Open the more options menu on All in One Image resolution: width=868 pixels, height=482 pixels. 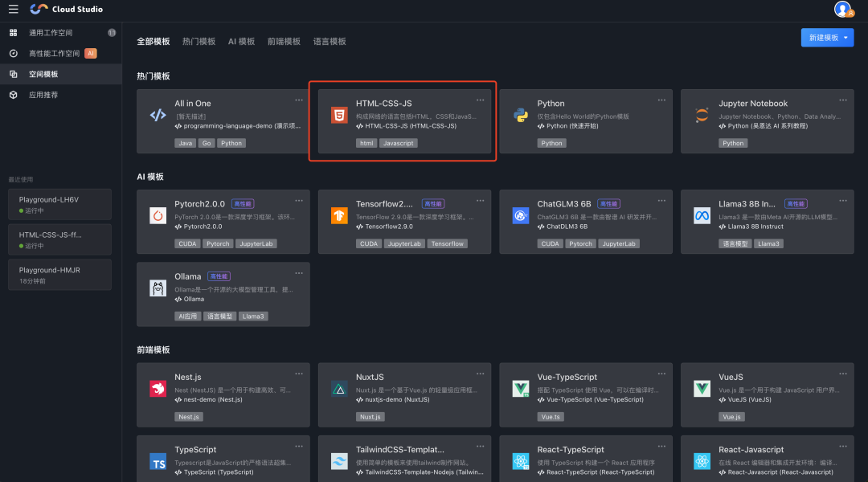point(299,100)
